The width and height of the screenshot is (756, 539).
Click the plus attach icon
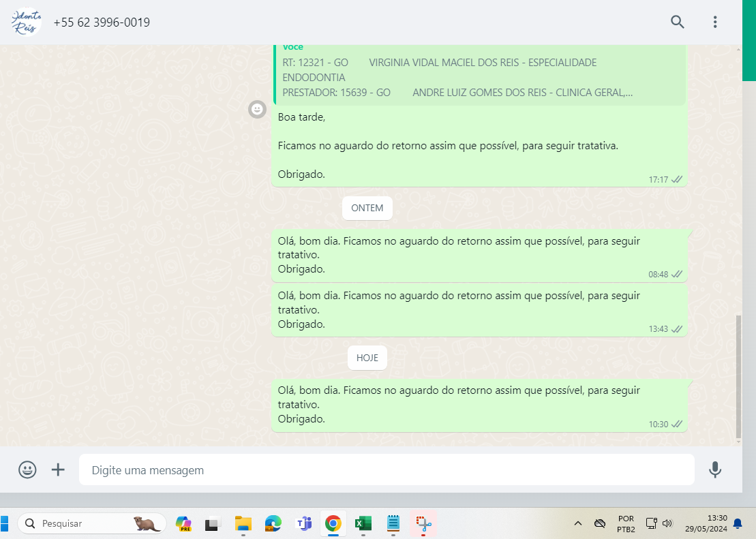[x=59, y=469]
